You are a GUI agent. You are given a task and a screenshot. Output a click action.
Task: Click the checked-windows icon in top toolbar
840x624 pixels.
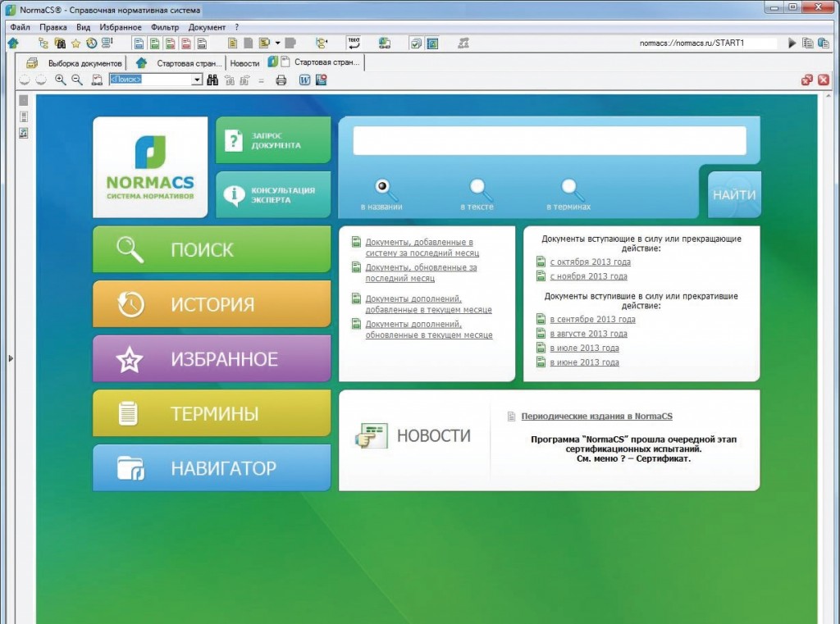416,43
